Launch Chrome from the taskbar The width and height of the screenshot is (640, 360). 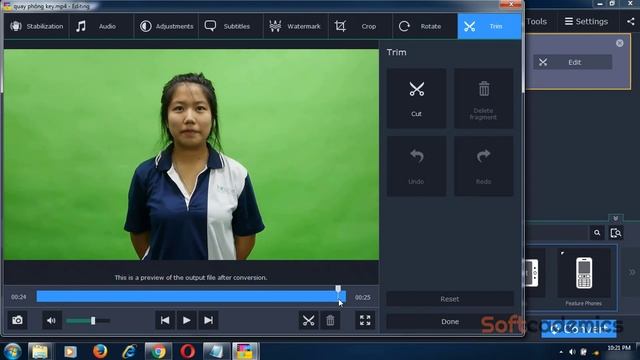pos(158,351)
